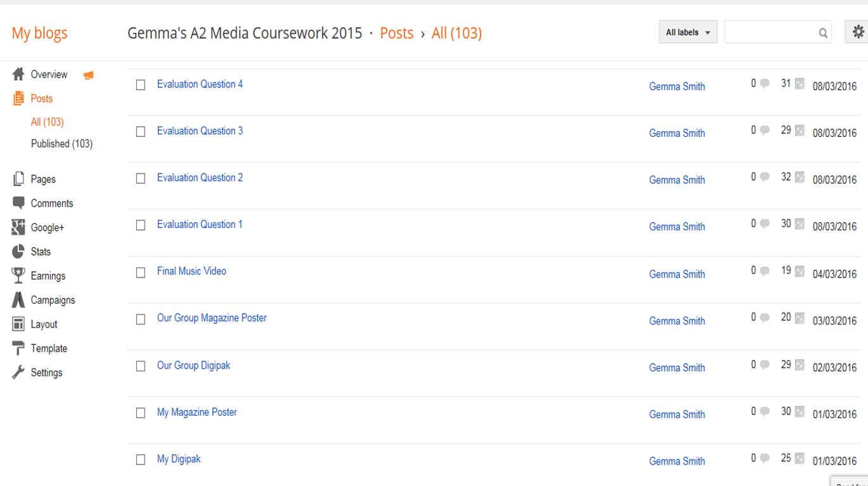
Task: Click the My blogs link
Action: pyautogui.click(x=39, y=33)
